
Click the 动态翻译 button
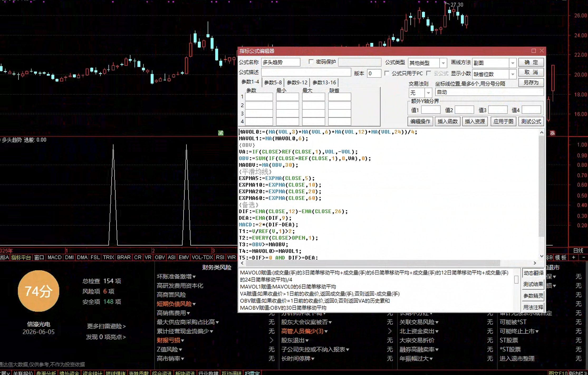[533, 273]
